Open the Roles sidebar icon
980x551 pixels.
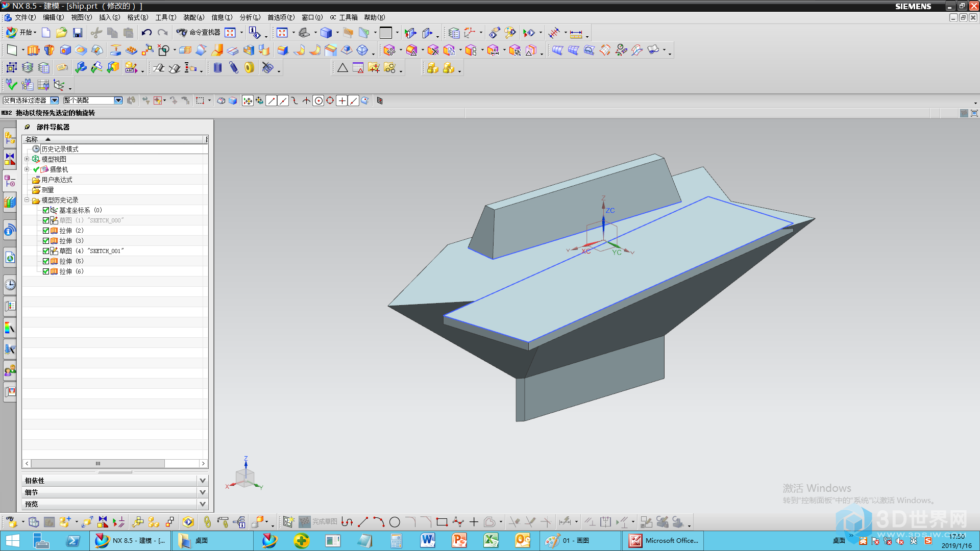click(x=10, y=371)
